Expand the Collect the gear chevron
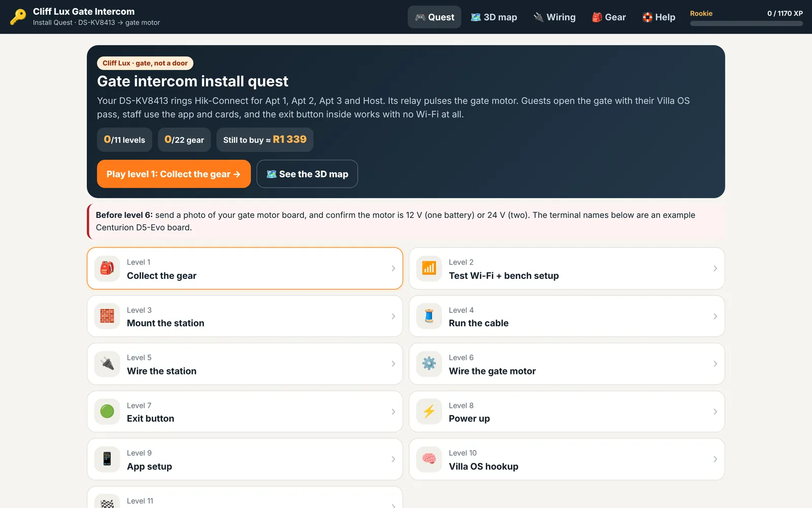 click(393, 268)
